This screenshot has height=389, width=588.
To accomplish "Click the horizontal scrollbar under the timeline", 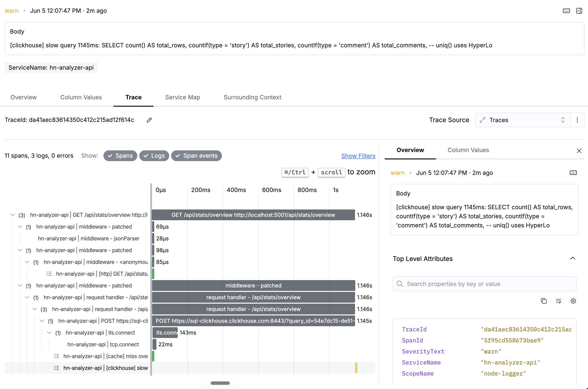I will [x=220, y=383].
